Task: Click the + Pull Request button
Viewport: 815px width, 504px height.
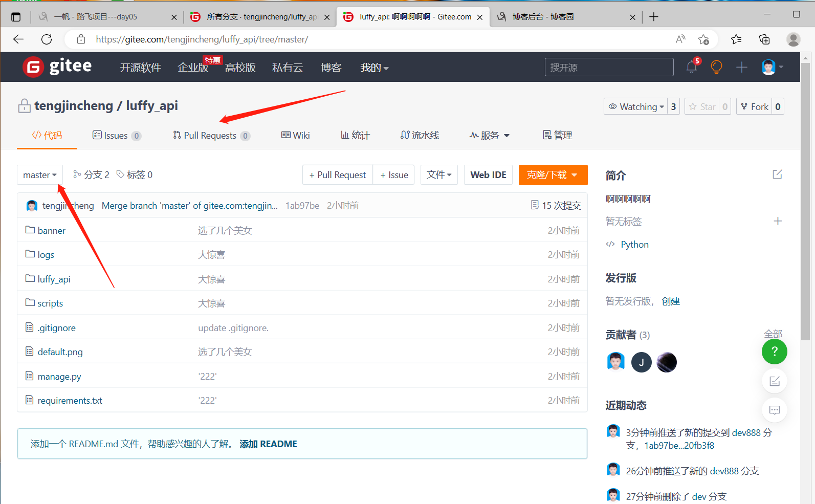Action: pos(338,175)
